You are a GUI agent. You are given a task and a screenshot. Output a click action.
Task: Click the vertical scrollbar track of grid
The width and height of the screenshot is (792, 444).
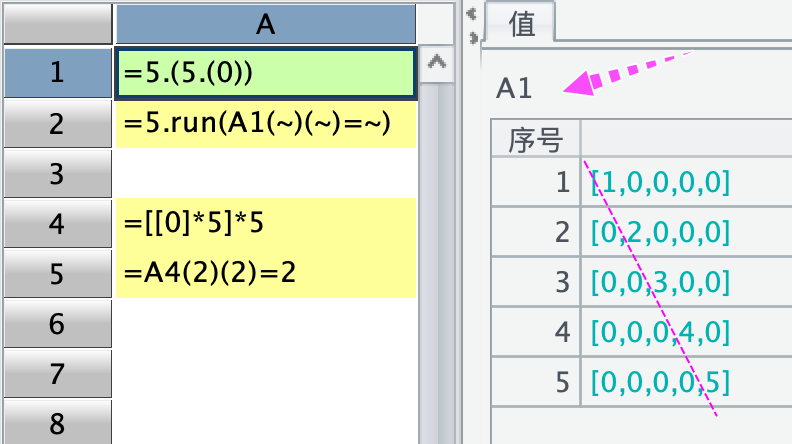[x=436, y=263]
